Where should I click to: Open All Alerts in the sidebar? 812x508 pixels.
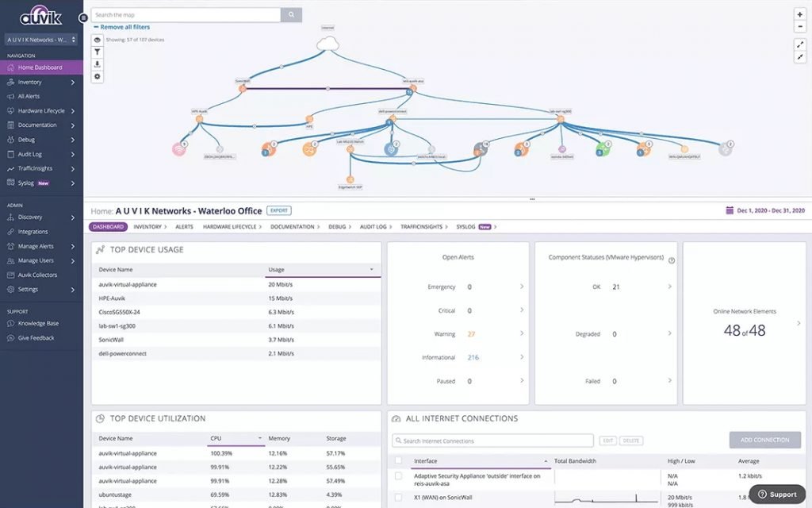pyautogui.click(x=29, y=96)
